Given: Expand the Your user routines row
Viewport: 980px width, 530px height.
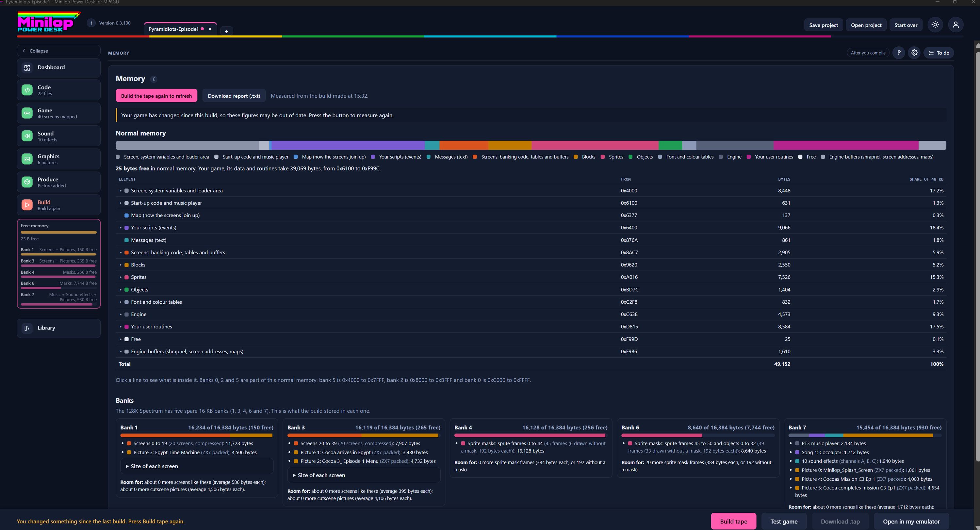Looking at the screenshot, I should 121,327.
